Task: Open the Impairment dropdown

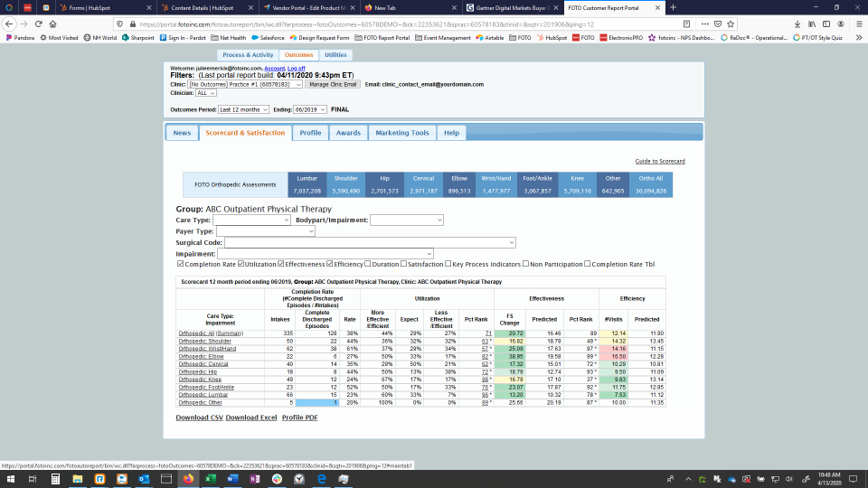Action: point(325,253)
